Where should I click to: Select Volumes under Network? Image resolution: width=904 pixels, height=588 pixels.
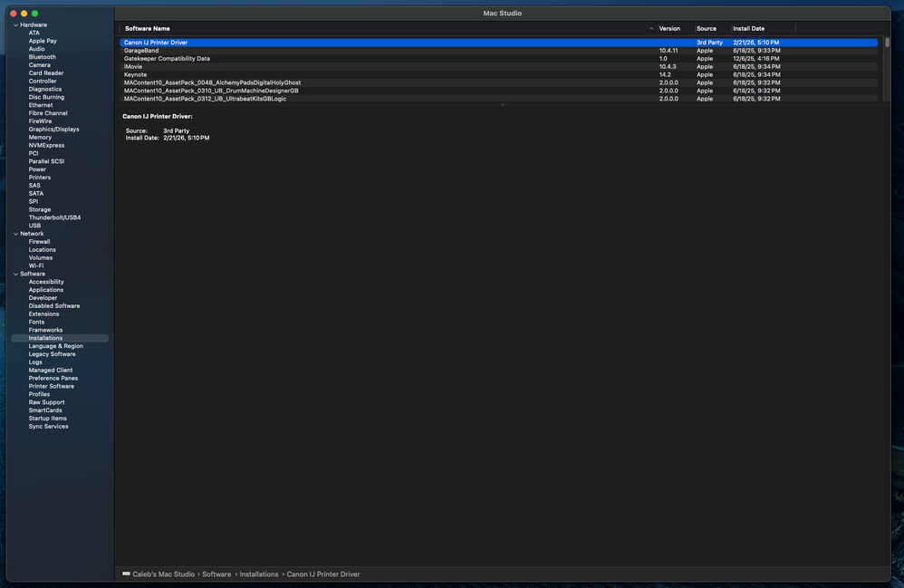click(41, 258)
